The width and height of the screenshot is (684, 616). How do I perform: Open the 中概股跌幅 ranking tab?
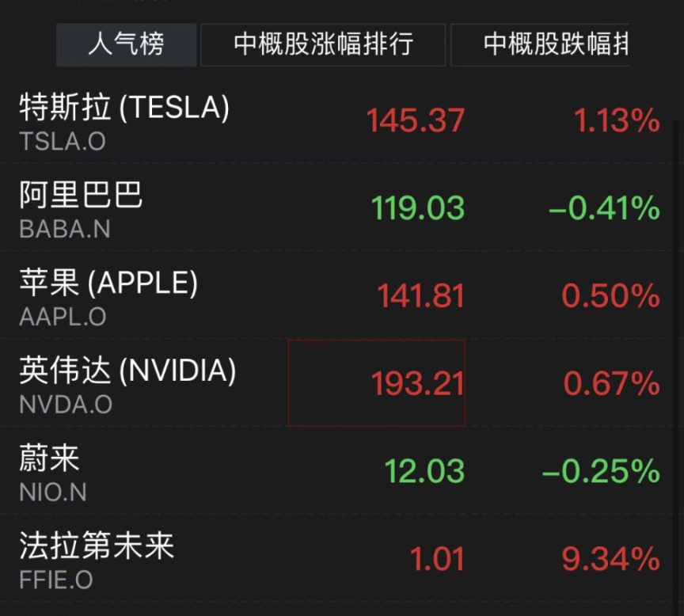[x=540, y=44]
